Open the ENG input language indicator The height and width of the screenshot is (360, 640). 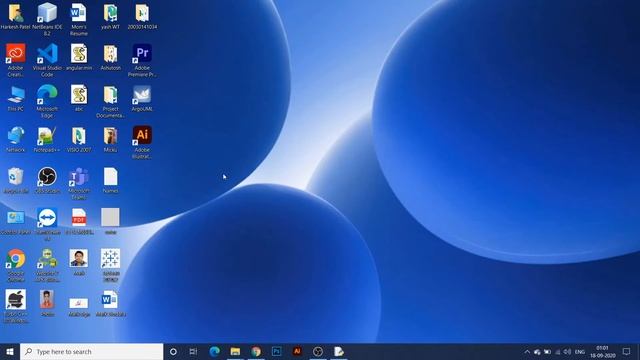580,352
